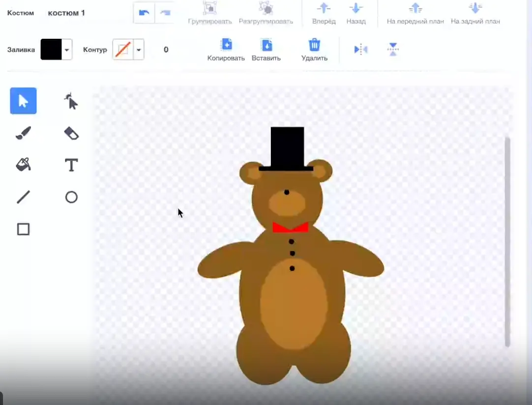Click На передний план (Bring to front)

point(415,13)
